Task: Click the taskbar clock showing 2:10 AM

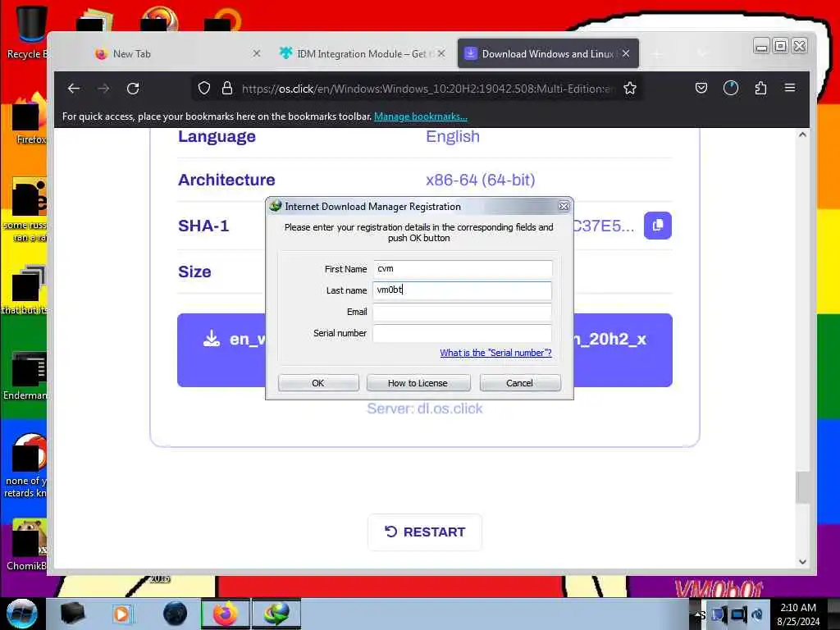Action: [798, 614]
